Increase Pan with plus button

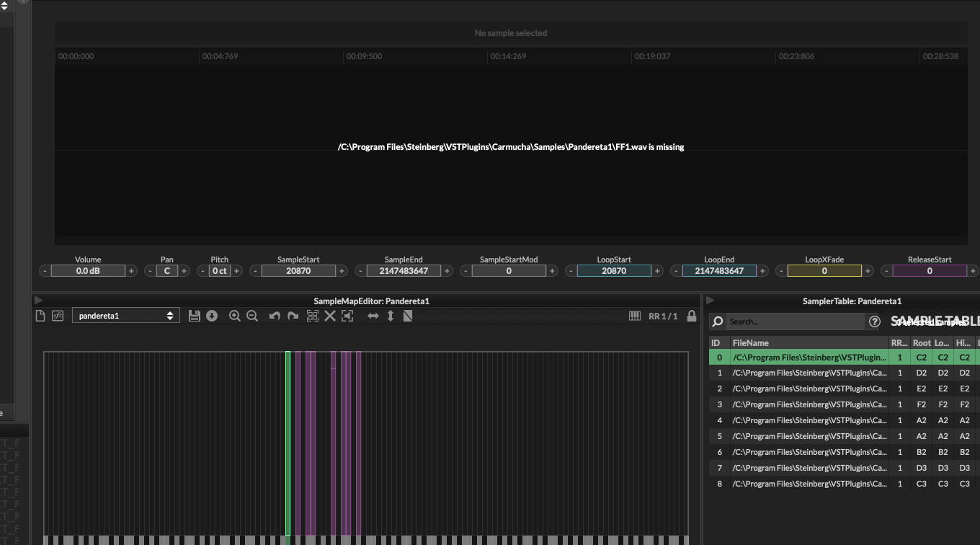[184, 271]
